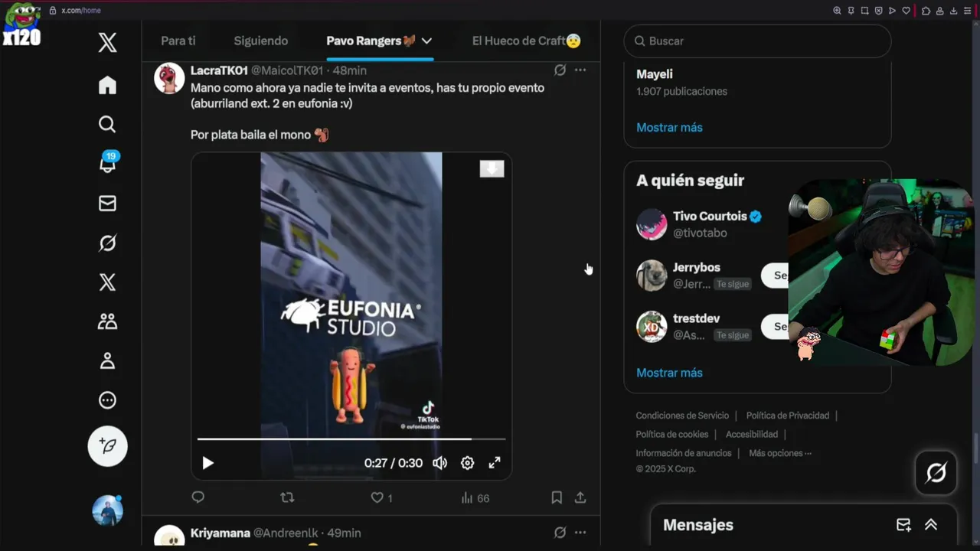
Task: Open El Hueco de Craft tab
Action: [527, 41]
